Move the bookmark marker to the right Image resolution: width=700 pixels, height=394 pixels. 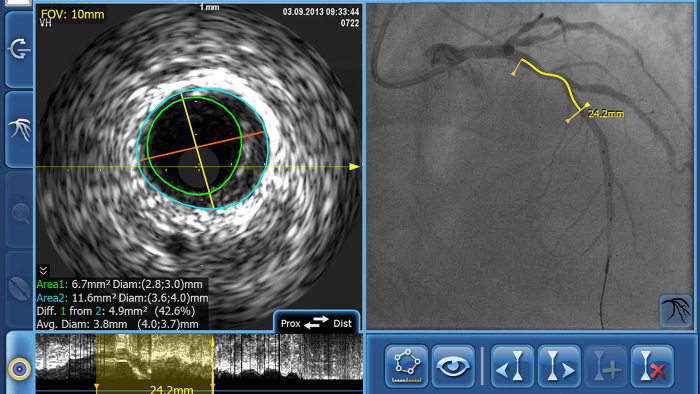(559, 366)
